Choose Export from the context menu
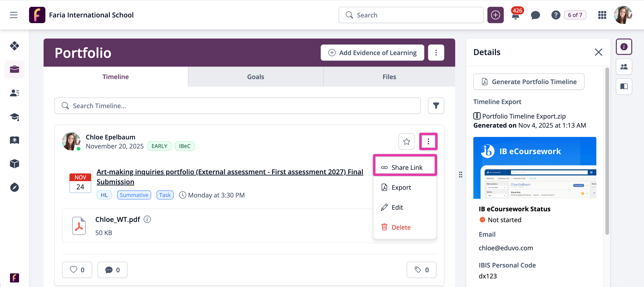This screenshot has width=644, height=287. click(401, 187)
